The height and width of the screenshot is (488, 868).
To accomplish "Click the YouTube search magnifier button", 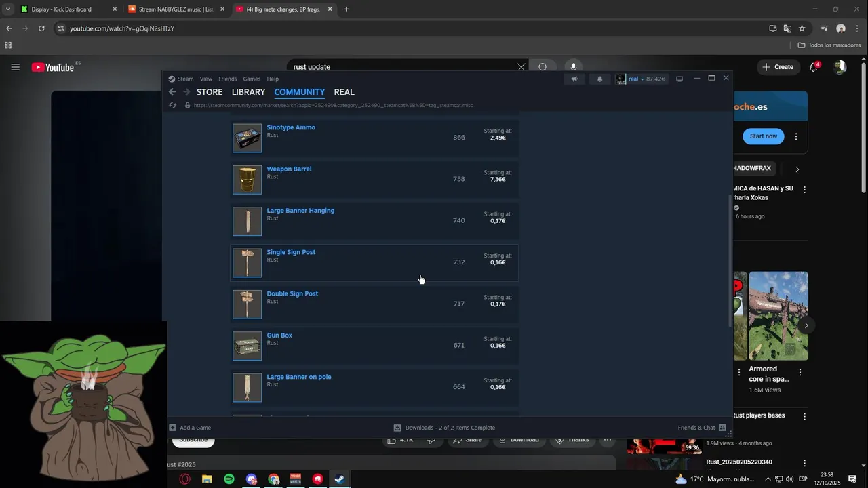I will 542,67.
